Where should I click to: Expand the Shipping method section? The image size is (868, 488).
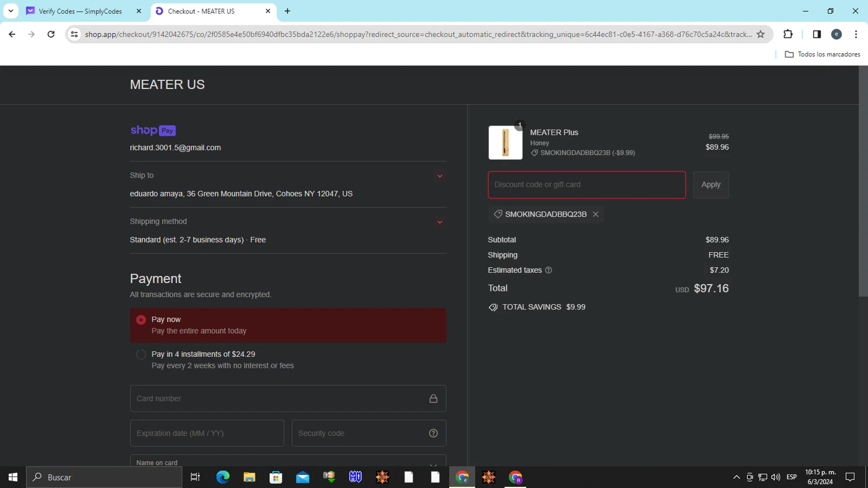[440, 222]
